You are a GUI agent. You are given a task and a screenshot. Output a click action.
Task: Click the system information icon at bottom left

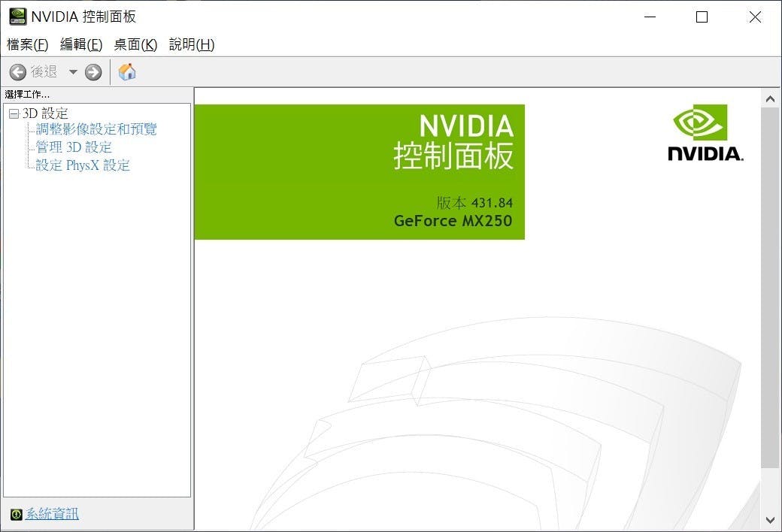tap(16, 515)
